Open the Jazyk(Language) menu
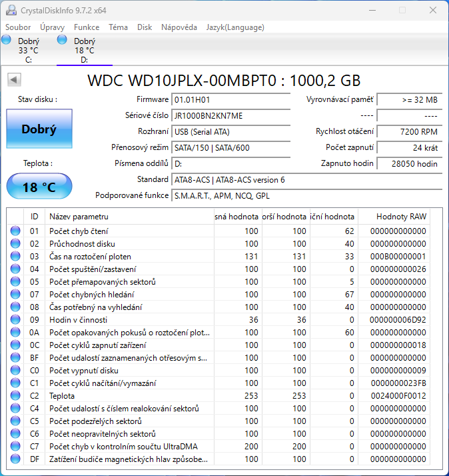Screen dimensions: 449x476 (235, 27)
